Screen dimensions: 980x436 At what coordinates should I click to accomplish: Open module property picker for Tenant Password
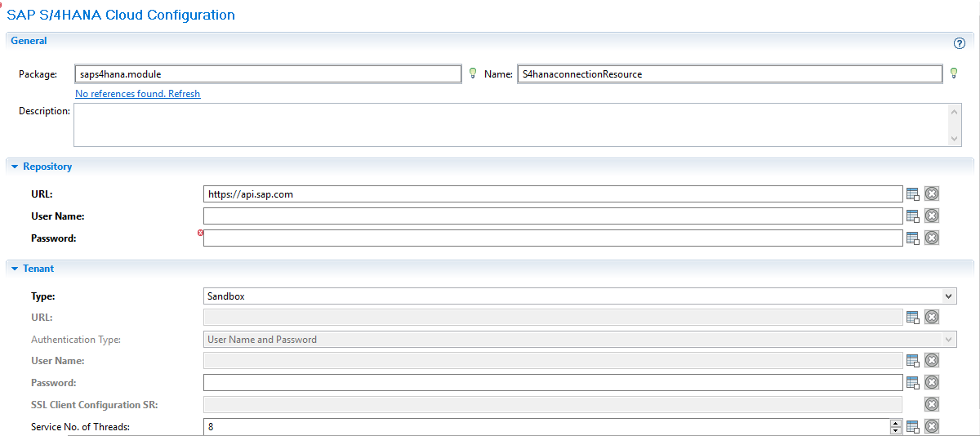[x=913, y=382]
